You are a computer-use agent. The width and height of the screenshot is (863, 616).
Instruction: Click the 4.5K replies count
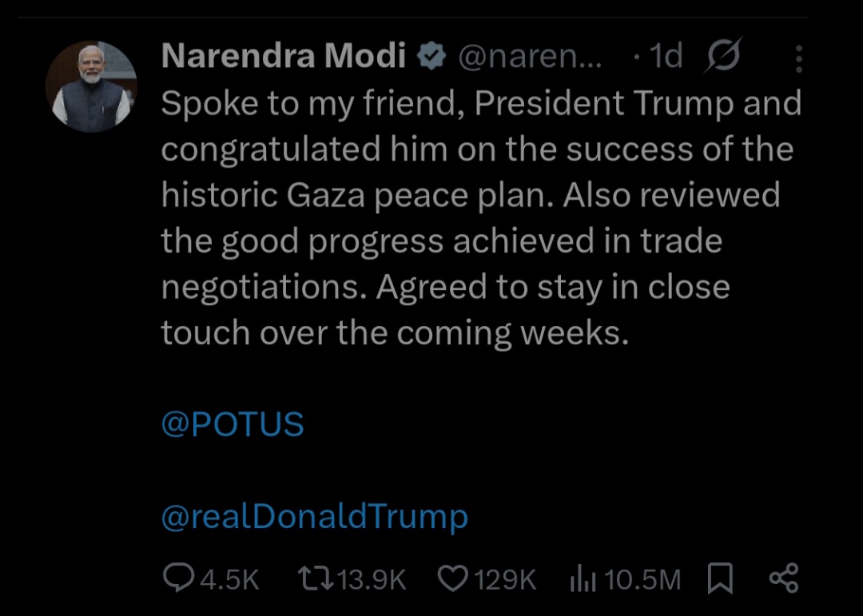pyautogui.click(x=229, y=579)
